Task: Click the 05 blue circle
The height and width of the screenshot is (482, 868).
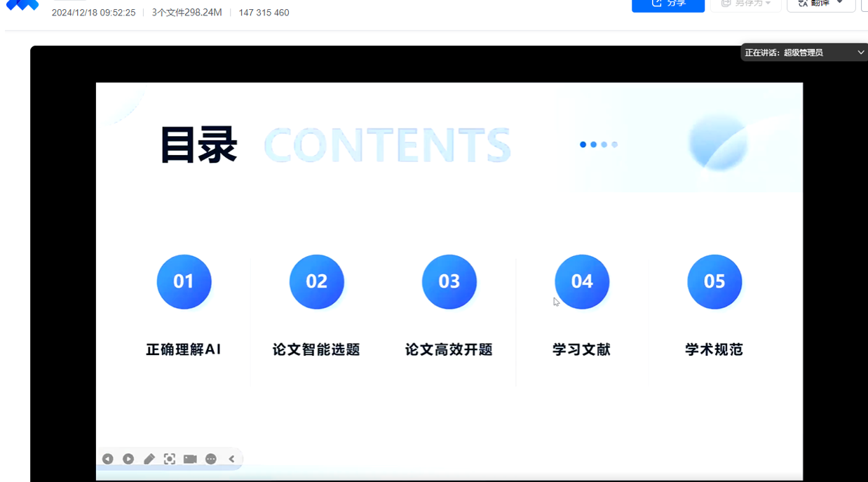Action: (714, 281)
